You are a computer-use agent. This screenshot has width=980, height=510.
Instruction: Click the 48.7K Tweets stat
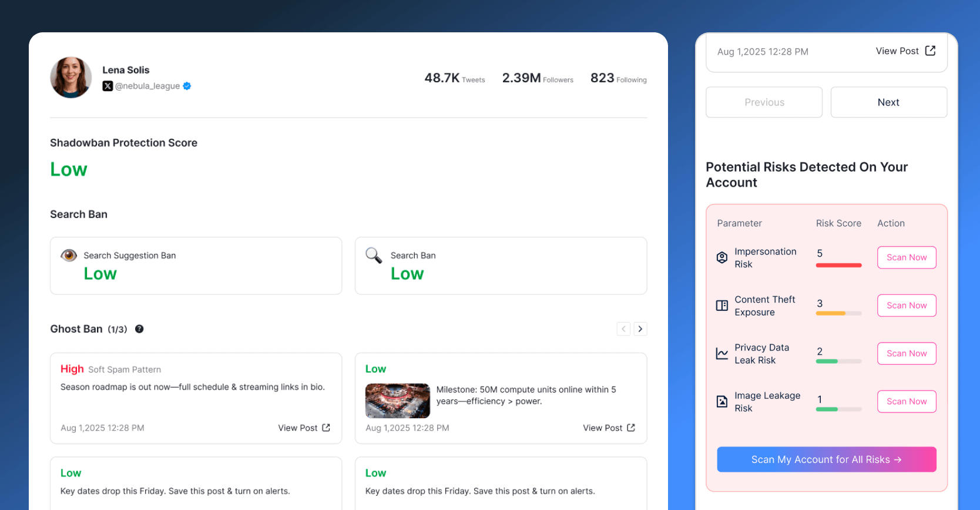455,78
